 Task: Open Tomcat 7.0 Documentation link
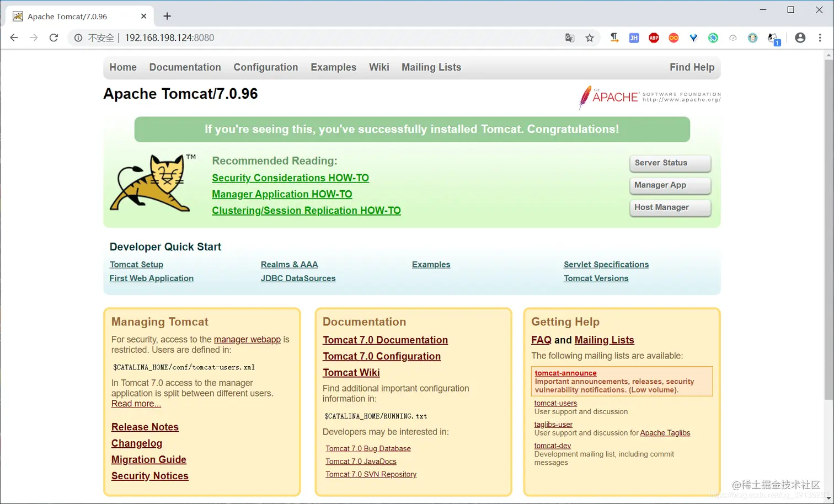coord(385,340)
